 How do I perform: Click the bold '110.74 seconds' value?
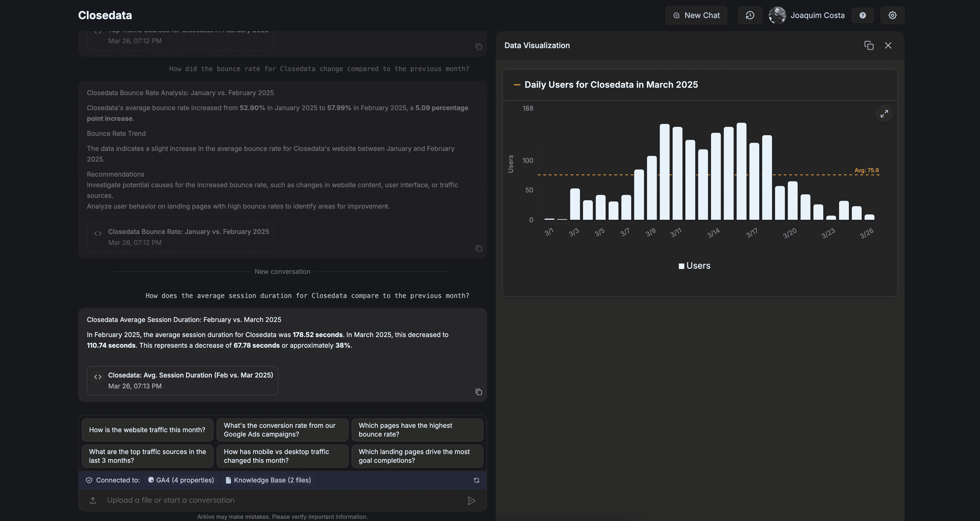111,345
